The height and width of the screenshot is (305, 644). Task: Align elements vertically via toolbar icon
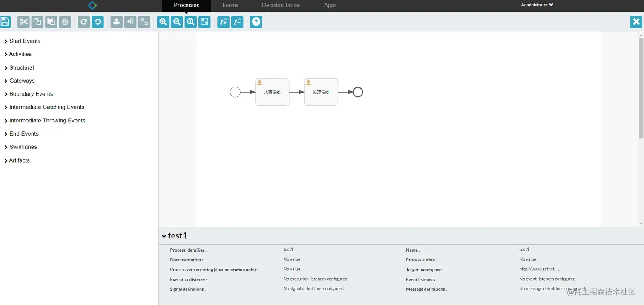(x=117, y=22)
